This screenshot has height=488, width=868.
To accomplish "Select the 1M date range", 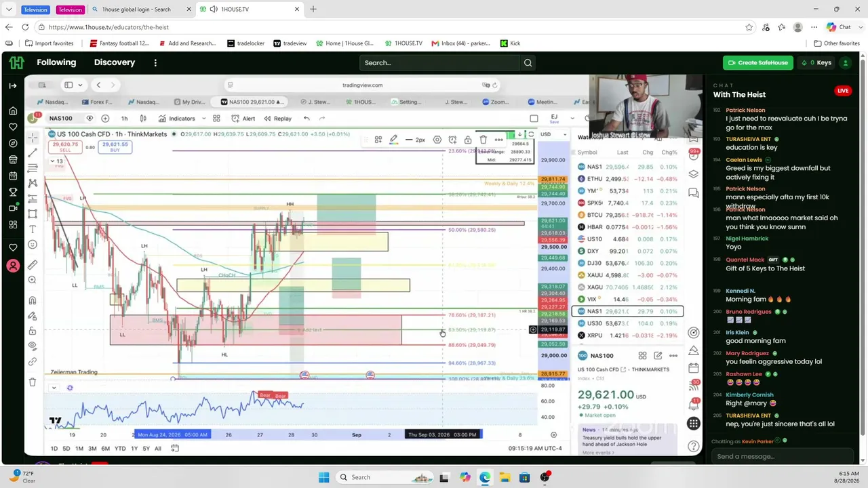I will tap(79, 448).
